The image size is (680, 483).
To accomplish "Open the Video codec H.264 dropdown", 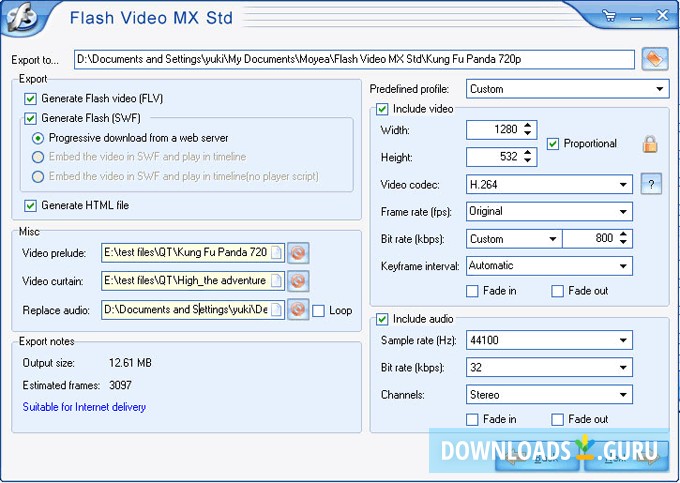I will pos(549,185).
